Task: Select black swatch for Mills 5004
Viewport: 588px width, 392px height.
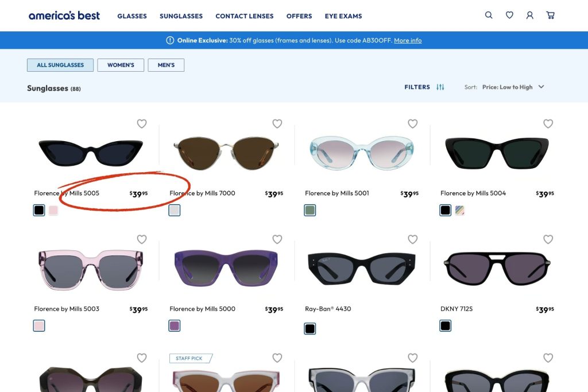Action: pos(445,210)
